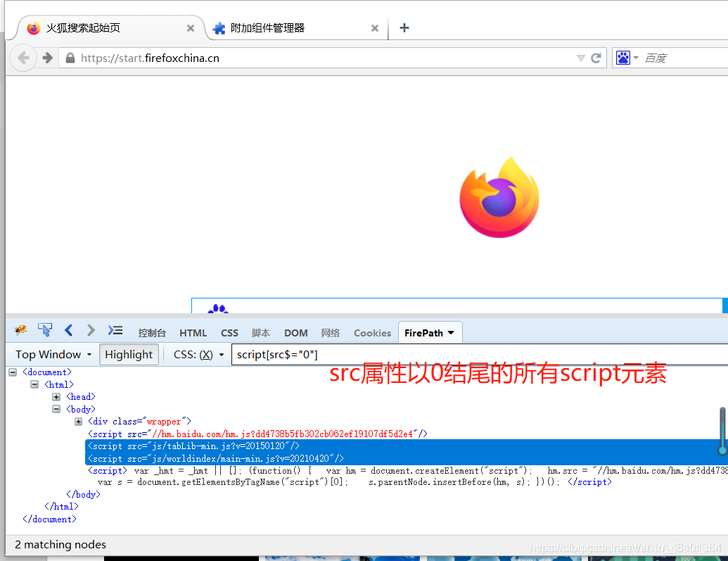Image resolution: width=728 pixels, height=561 pixels.
Task: Click the FirePath selector input field
Action: pyautogui.click(x=480, y=355)
